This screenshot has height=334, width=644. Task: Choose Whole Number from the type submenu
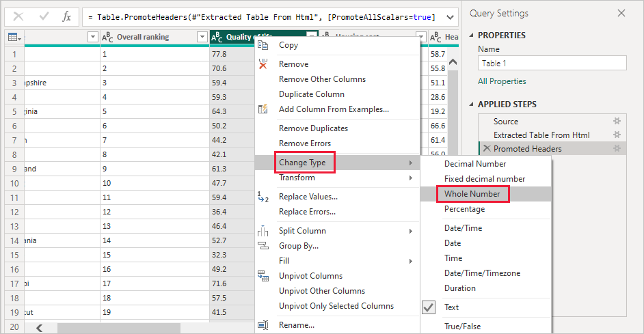click(x=472, y=194)
